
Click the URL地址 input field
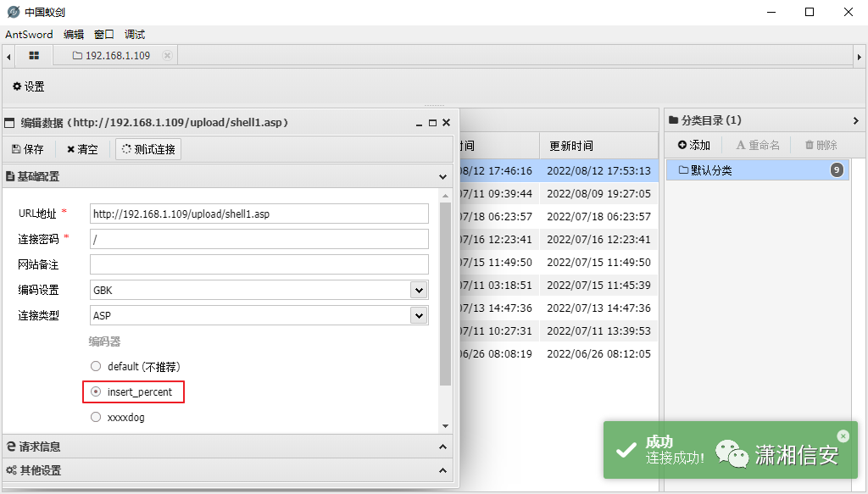(x=259, y=214)
